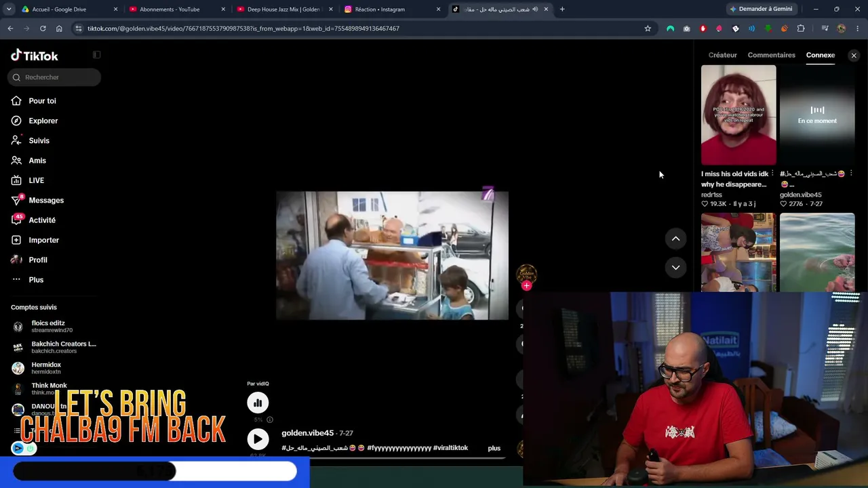The height and width of the screenshot is (488, 868).
Task: Open the camera screenshot extension
Action: (x=686, y=28)
